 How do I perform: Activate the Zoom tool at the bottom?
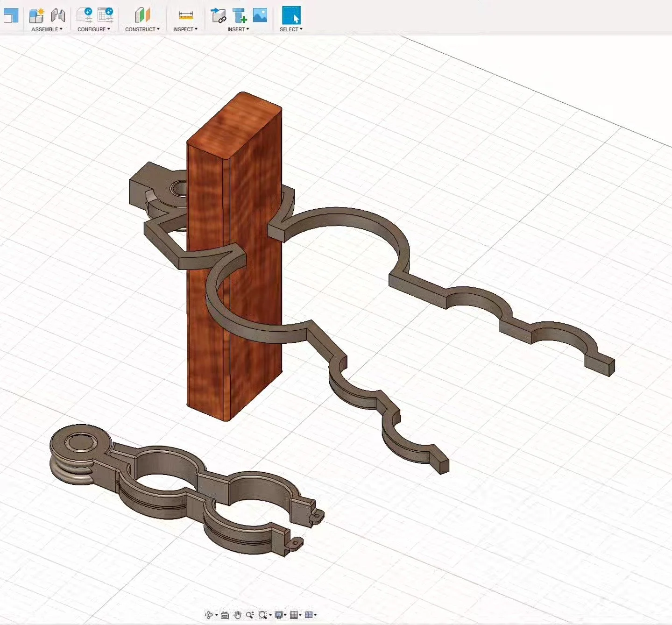coord(249,615)
